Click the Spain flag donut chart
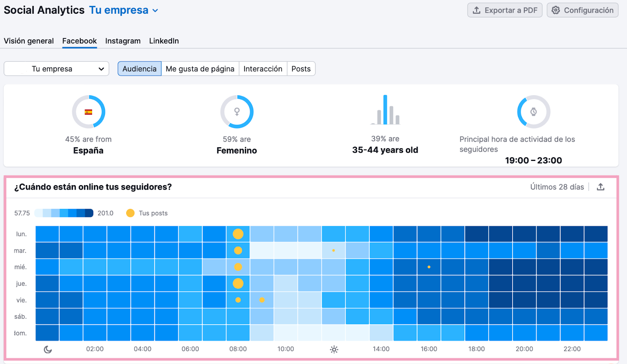The image size is (627, 364). pos(89,112)
